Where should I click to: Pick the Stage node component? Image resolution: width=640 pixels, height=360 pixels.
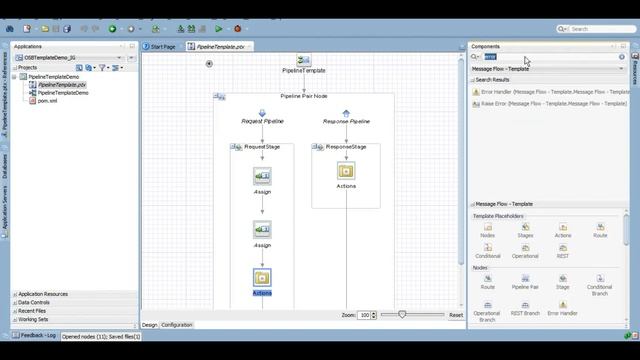click(x=563, y=282)
